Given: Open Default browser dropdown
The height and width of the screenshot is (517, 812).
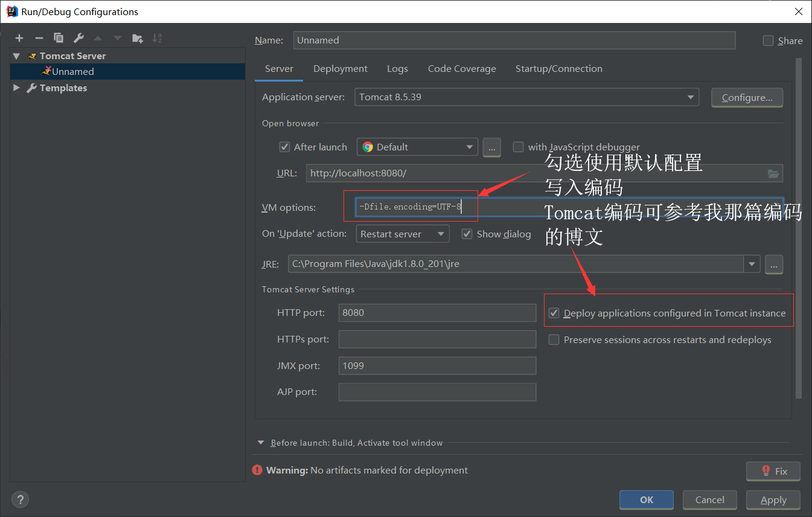Looking at the screenshot, I should tap(417, 147).
